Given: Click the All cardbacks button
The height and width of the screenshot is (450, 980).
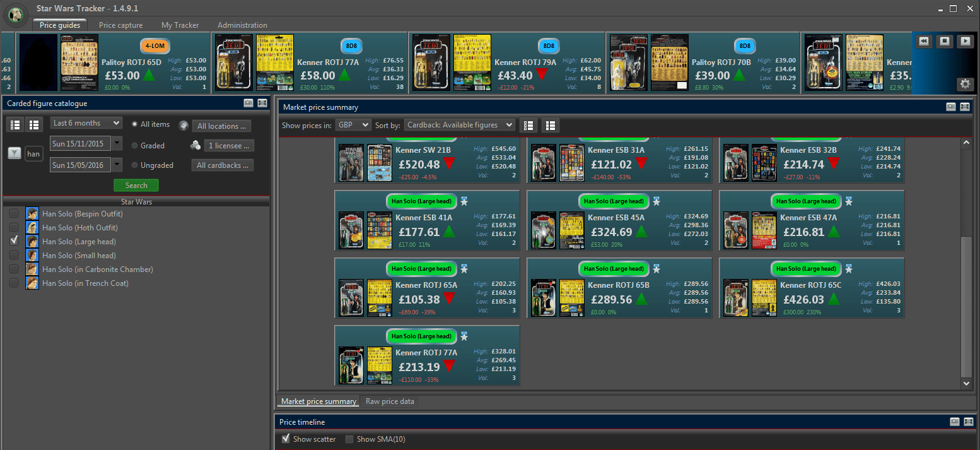Looking at the screenshot, I should click(221, 165).
